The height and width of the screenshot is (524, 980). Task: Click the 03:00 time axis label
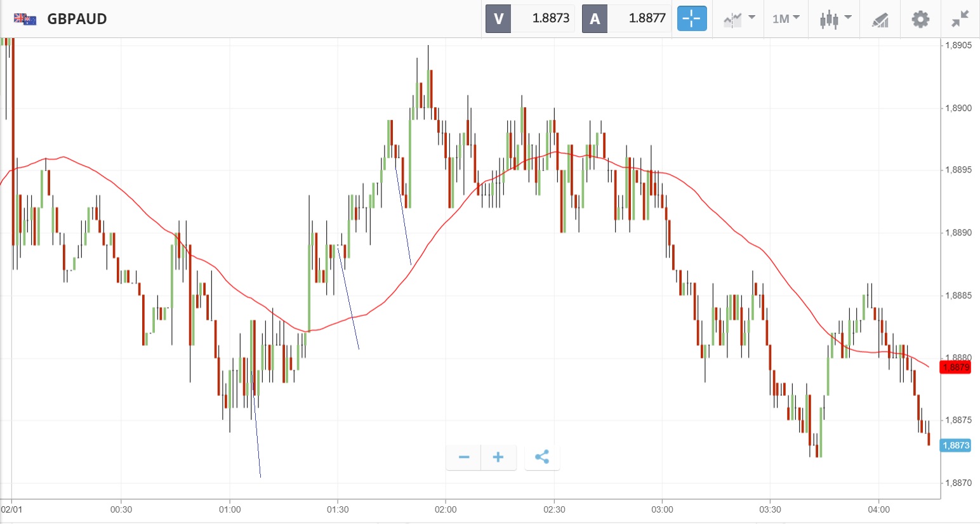tap(662, 509)
